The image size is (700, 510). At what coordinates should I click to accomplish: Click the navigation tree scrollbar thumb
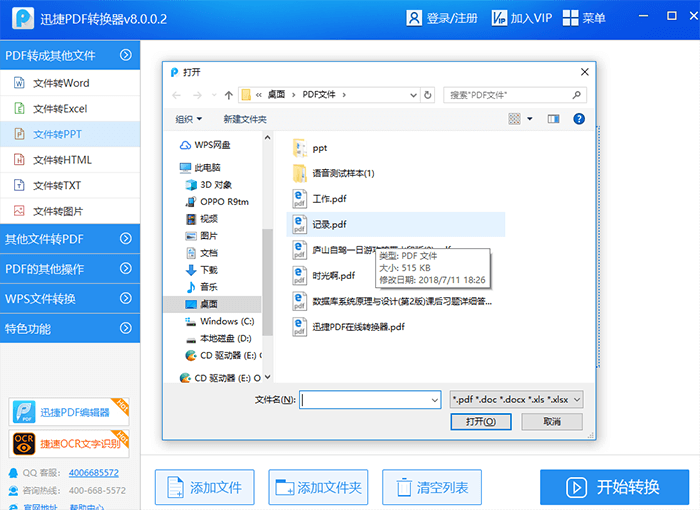pos(267,282)
